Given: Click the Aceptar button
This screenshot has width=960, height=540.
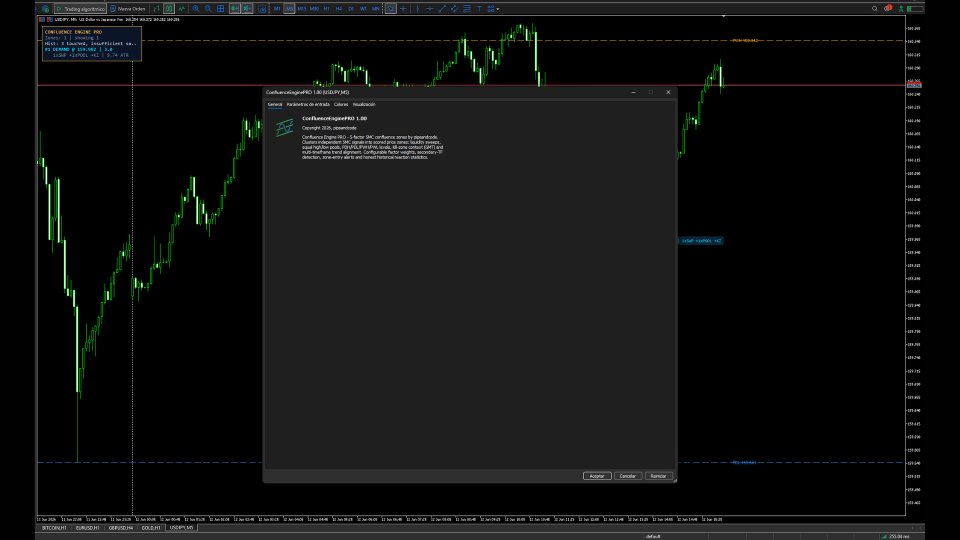Looking at the screenshot, I should pos(597,476).
